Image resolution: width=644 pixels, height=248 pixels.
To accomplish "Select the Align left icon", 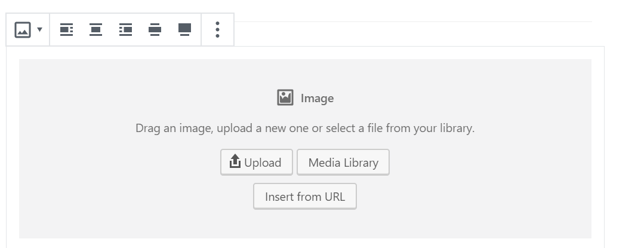I will [x=66, y=30].
